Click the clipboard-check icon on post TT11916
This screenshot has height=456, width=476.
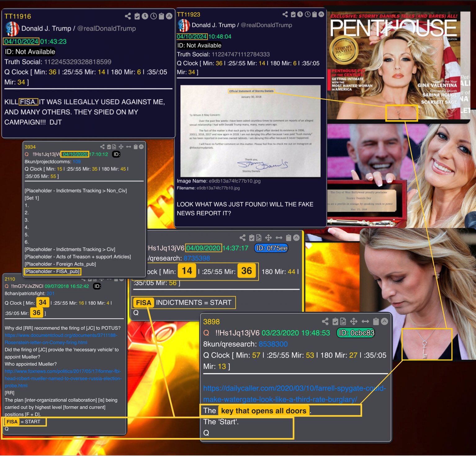pyautogui.click(x=137, y=16)
